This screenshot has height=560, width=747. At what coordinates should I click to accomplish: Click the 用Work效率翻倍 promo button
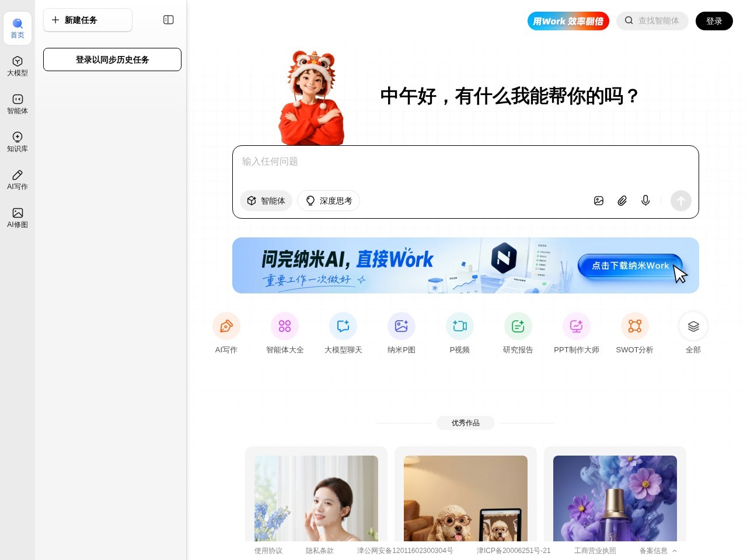[568, 21]
